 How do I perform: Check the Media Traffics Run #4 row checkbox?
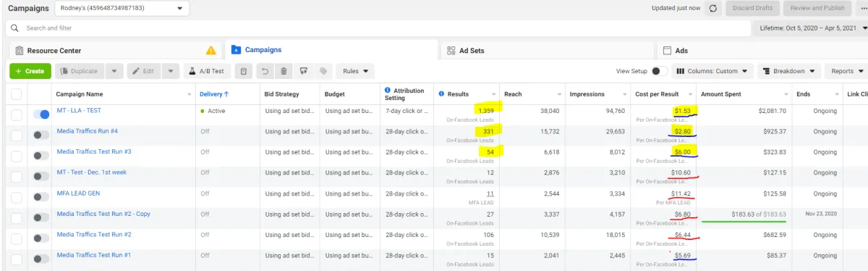pyautogui.click(x=16, y=135)
